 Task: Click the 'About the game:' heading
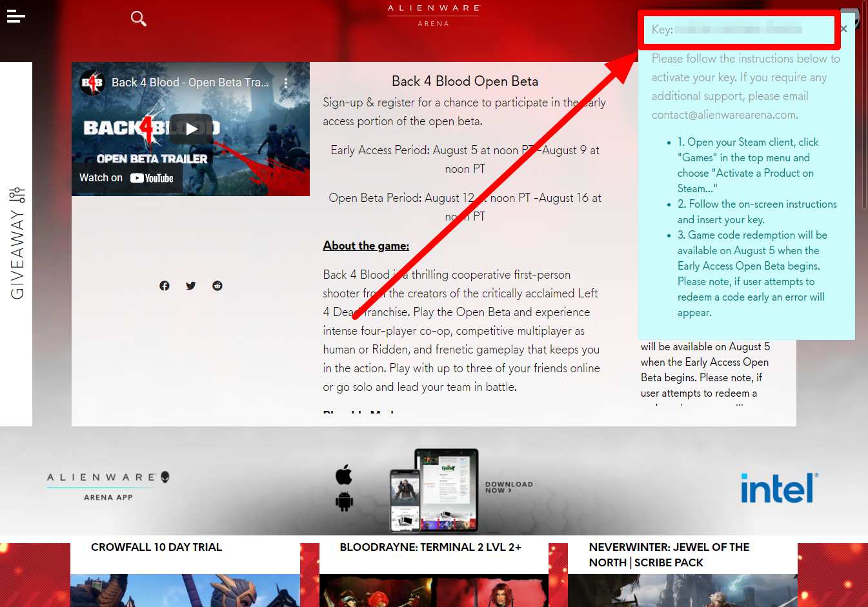click(366, 246)
